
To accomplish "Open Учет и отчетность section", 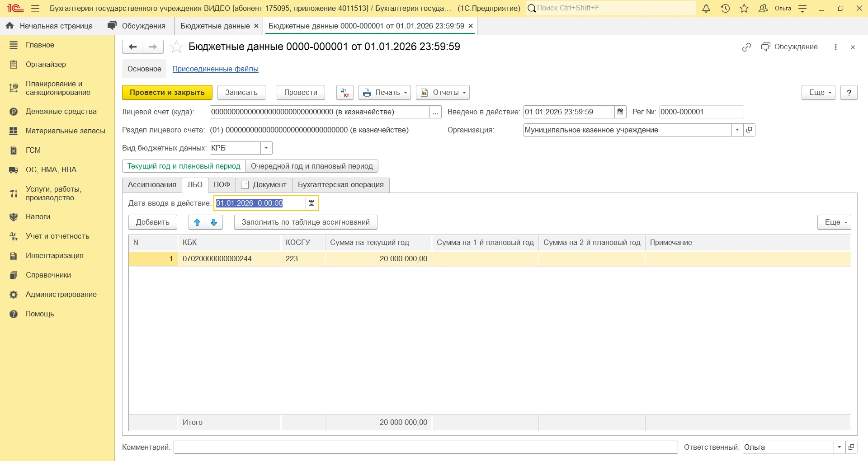I will click(57, 236).
